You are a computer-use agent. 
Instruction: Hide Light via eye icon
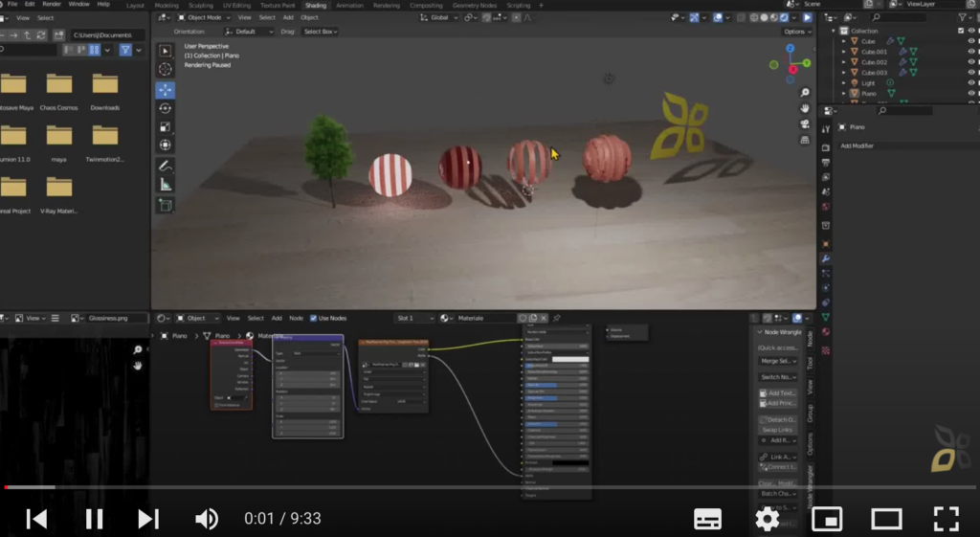pos(971,82)
